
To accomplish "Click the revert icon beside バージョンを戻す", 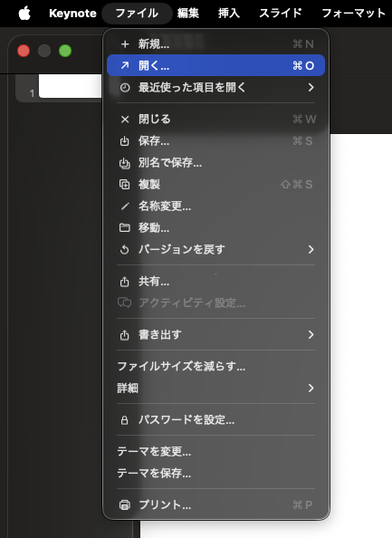I will tap(125, 249).
